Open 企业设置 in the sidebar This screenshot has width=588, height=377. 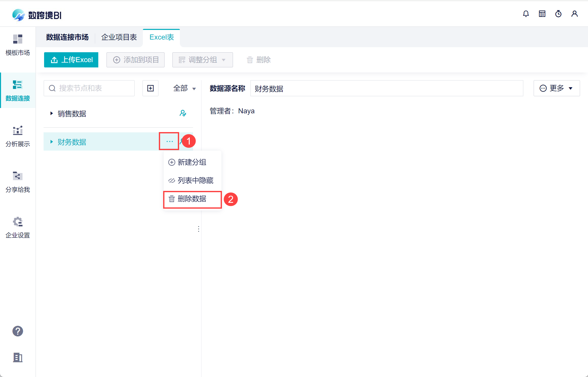(18, 227)
